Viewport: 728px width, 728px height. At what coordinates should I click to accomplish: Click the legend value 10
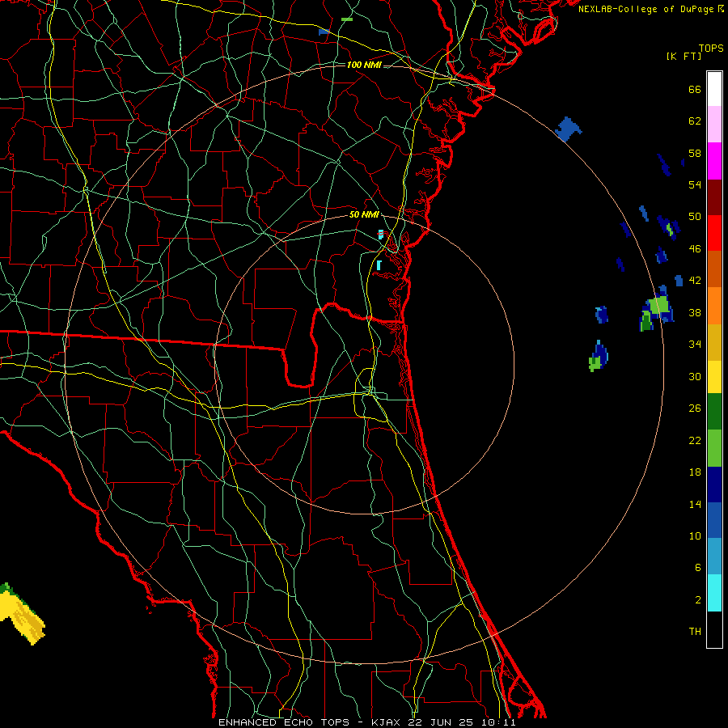pyautogui.click(x=695, y=535)
